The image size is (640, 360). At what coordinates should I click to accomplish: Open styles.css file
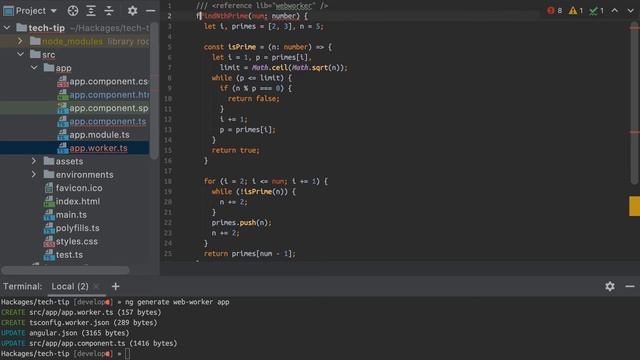(70, 242)
